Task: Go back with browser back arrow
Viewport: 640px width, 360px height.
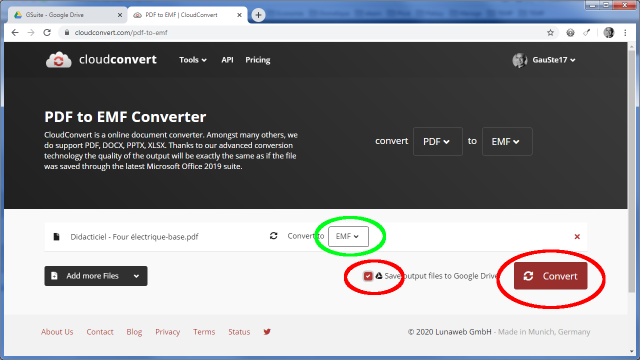Action: coord(15,33)
